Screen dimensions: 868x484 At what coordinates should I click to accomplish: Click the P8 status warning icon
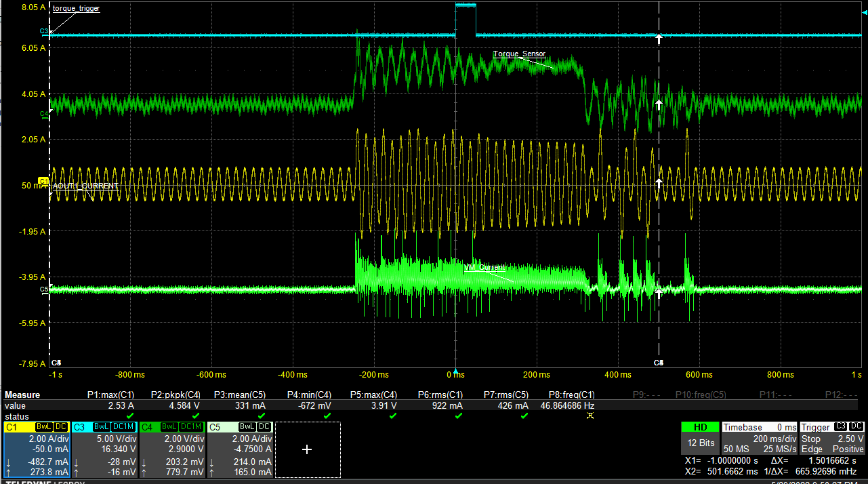tap(590, 416)
